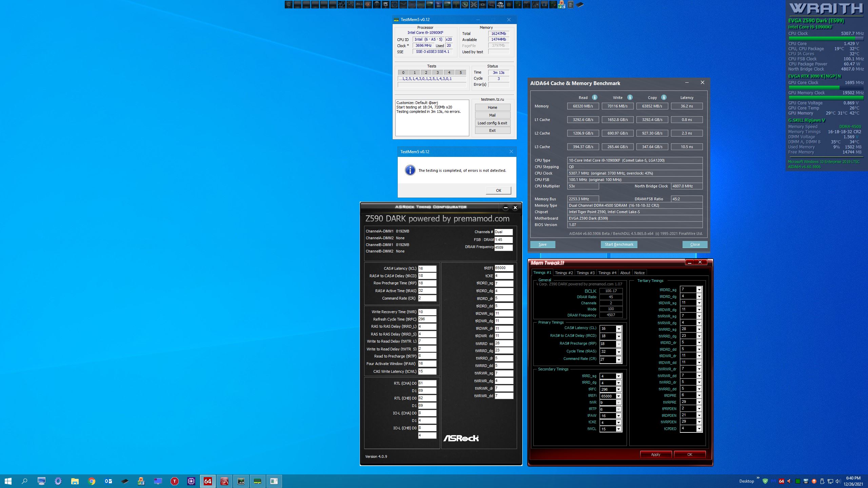This screenshot has height=488, width=868.
Task: Click Safely Remove Hardware USB tray icon
Action: tap(822, 481)
